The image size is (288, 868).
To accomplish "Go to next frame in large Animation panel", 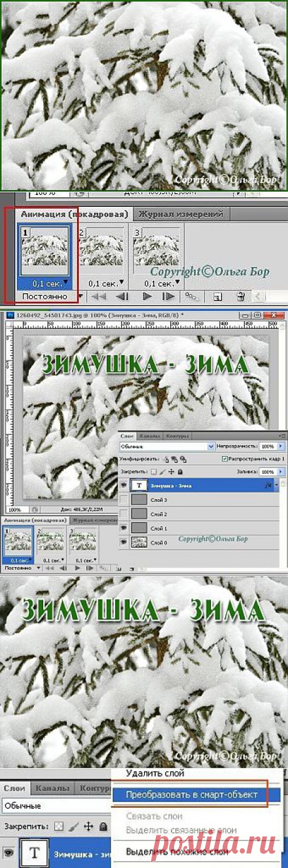I will pyautogui.click(x=168, y=296).
